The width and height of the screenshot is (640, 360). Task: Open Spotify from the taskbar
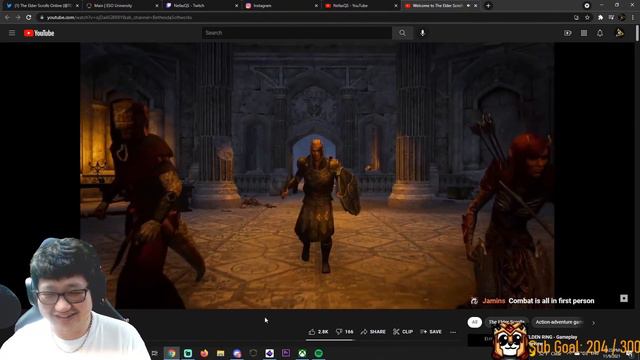[x=319, y=353]
